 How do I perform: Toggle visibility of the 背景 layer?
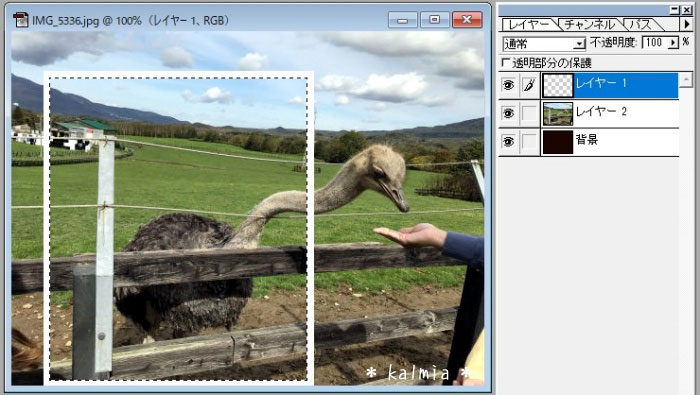pyautogui.click(x=508, y=141)
